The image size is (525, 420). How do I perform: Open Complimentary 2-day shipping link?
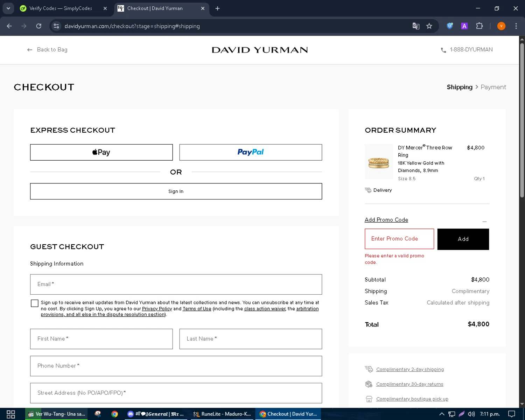pos(410,370)
